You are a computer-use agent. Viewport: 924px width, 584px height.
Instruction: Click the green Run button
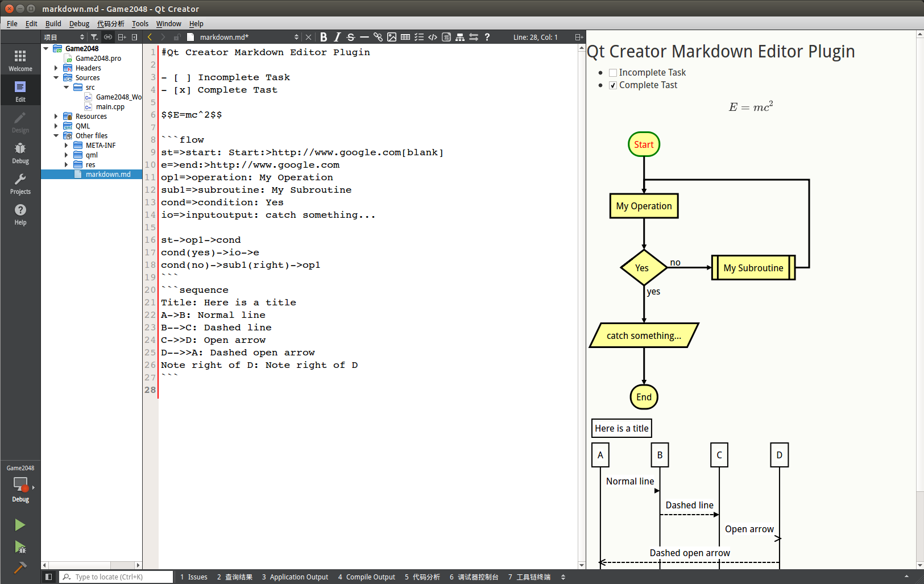[20, 525]
